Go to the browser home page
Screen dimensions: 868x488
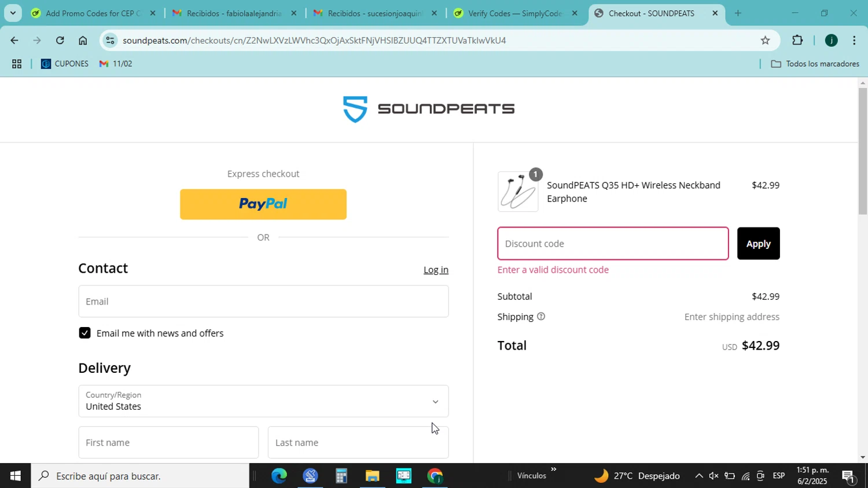coord(83,41)
